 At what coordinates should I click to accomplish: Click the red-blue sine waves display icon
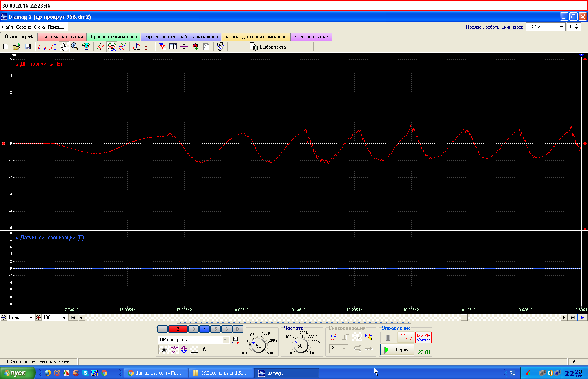click(x=122, y=47)
